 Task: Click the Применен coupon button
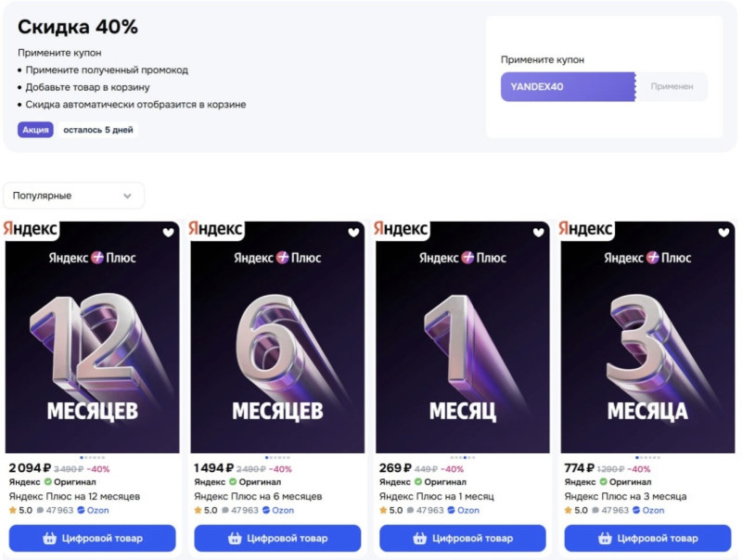point(672,86)
